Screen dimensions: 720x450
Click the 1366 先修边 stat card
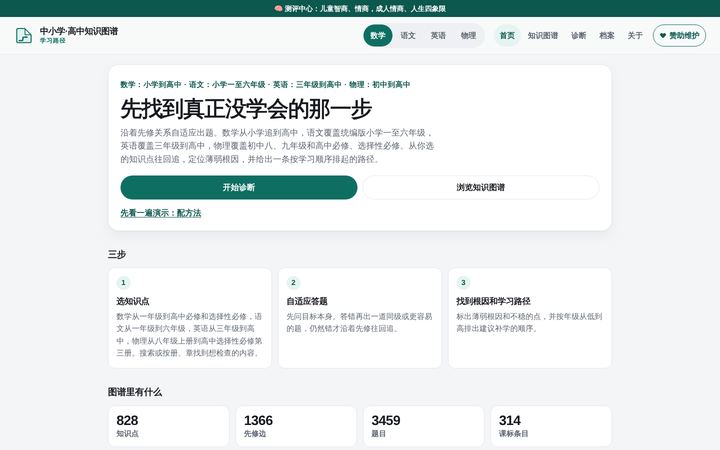click(296, 426)
